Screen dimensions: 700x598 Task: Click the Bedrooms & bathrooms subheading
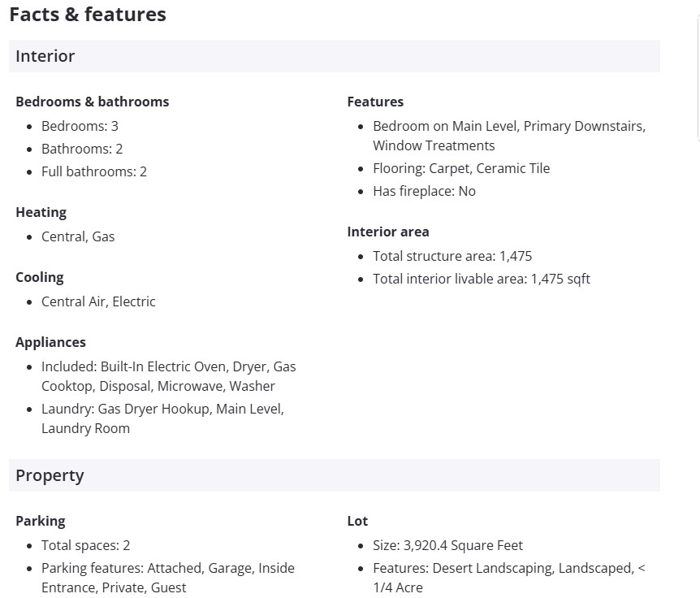click(x=92, y=102)
